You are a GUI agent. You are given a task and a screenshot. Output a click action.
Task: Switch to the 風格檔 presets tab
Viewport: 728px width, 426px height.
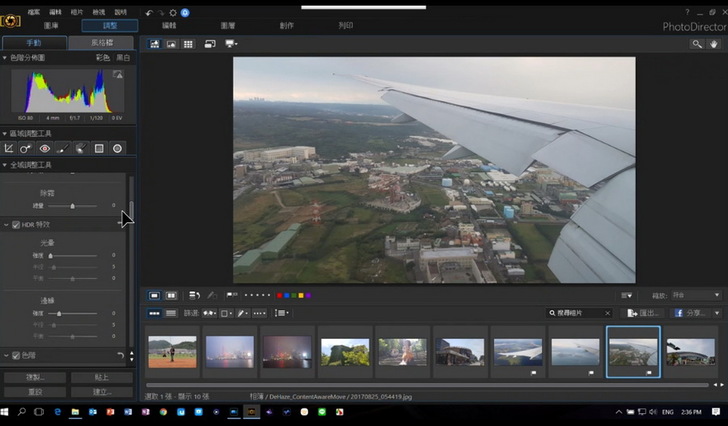pos(101,43)
